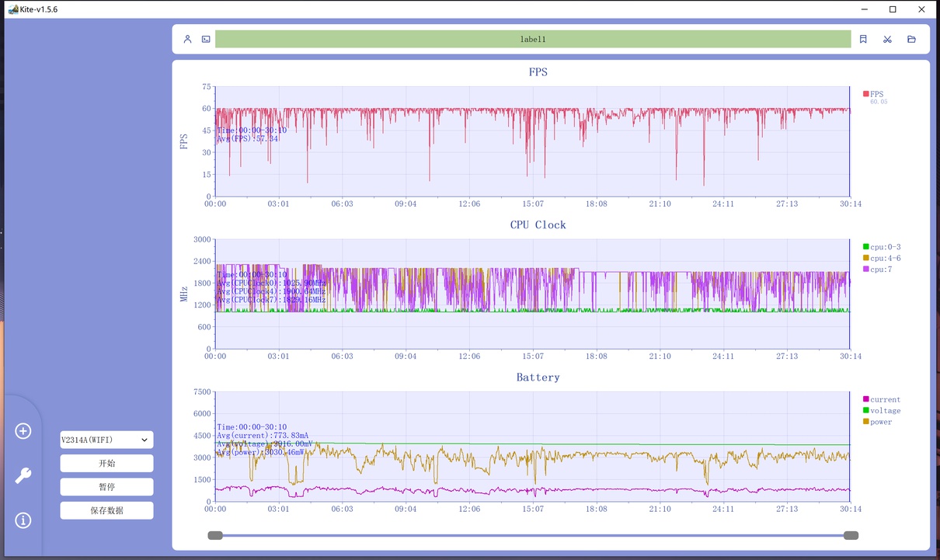Toggle the current legend entry
The height and width of the screenshot is (560, 940).
882,399
